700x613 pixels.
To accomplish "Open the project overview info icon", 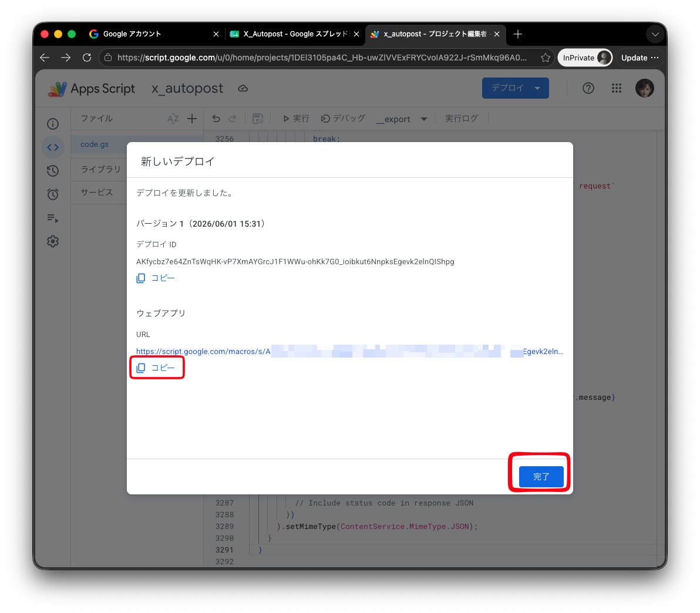I will [x=53, y=124].
